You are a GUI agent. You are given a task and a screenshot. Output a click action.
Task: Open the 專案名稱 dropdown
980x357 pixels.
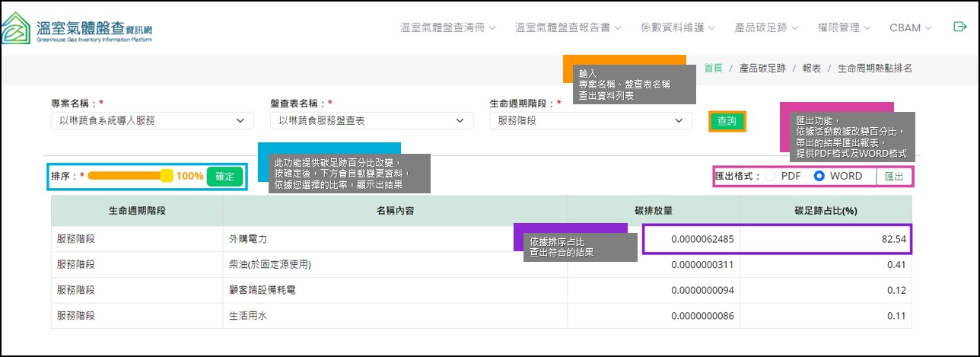pyautogui.click(x=151, y=120)
